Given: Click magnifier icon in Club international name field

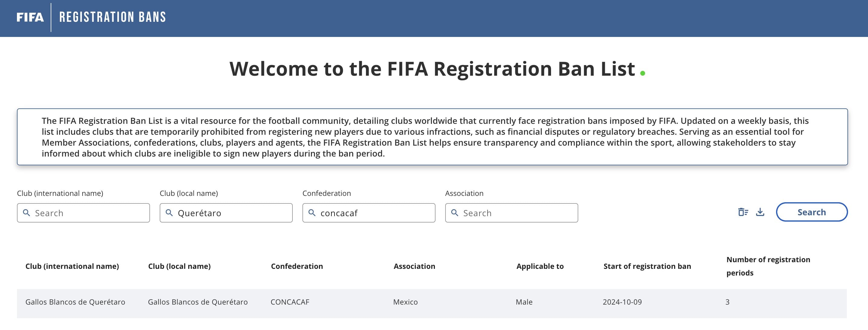Looking at the screenshot, I should click(x=26, y=213).
